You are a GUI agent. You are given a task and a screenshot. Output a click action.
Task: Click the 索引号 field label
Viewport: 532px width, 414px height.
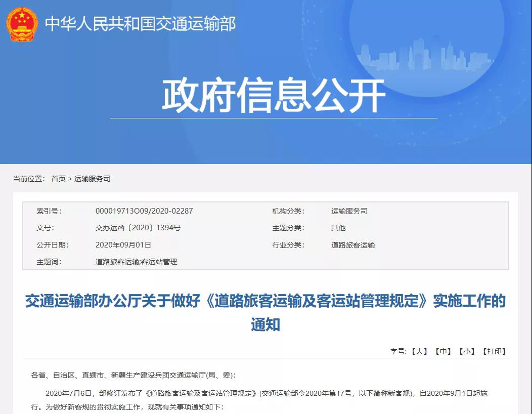(x=49, y=211)
